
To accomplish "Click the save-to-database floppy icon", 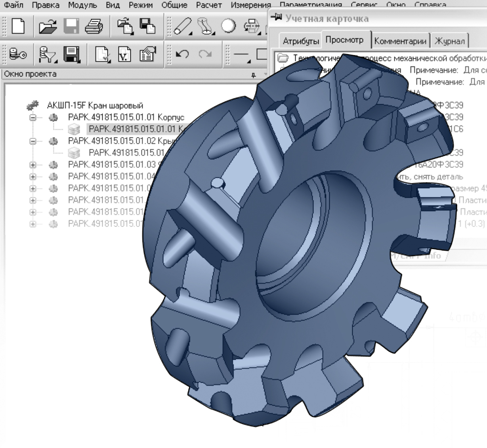I will pyautogui.click(x=72, y=54).
